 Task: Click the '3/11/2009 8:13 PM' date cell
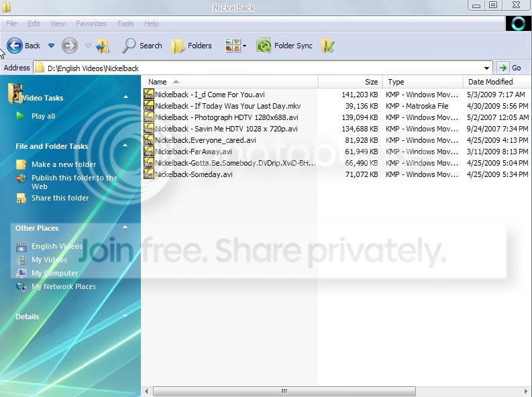(497, 152)
